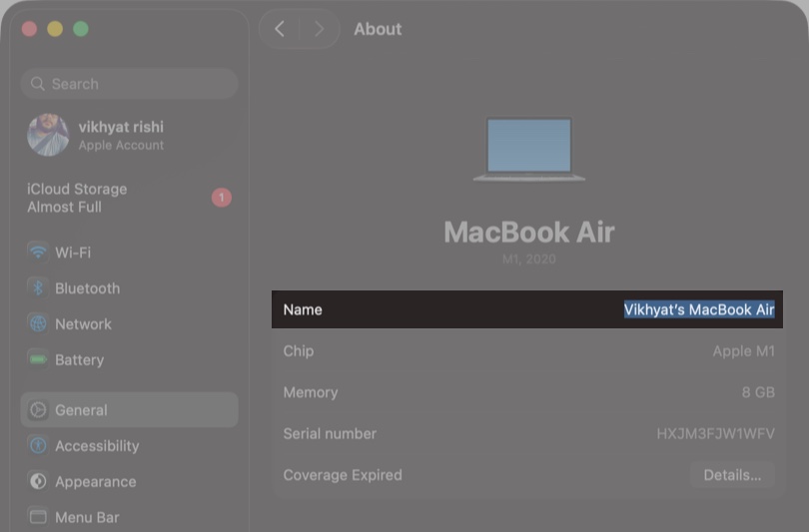Click the About window title
This screenshot has height=532, width=809.
click(378, 29)
